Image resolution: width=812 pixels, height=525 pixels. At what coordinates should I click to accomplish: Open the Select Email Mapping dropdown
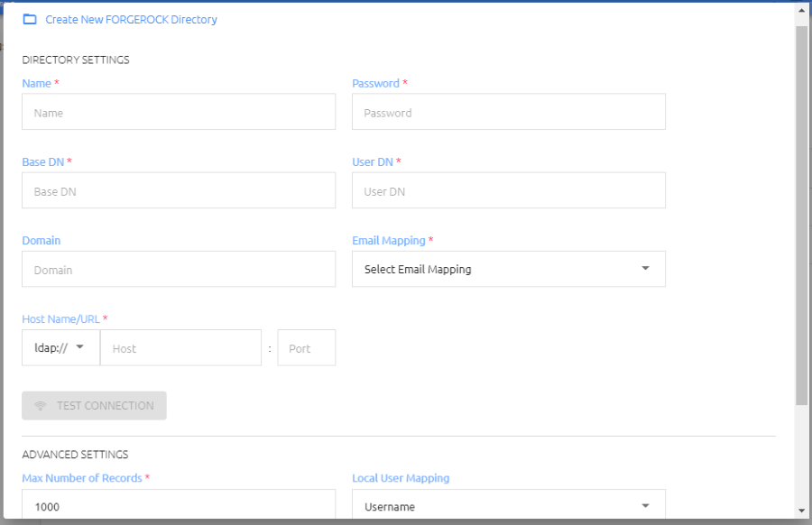point(509,269)
